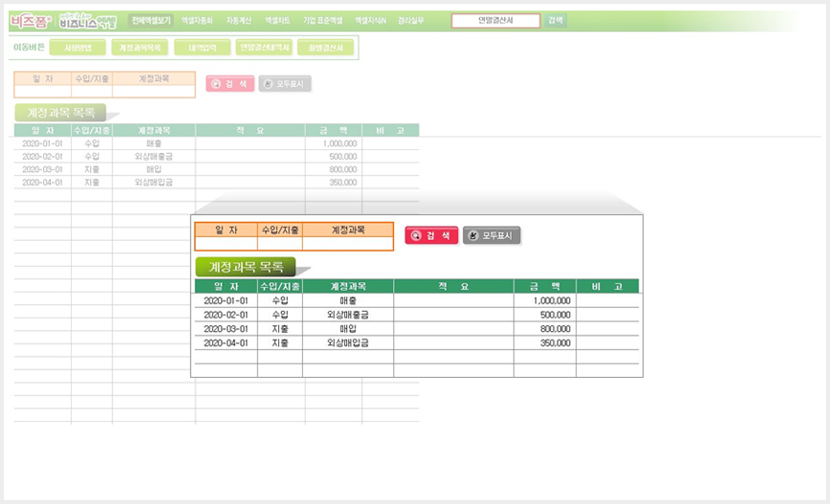
Task: Focus the 연말결산서 search field in header
Action: [x=496, y=21]
